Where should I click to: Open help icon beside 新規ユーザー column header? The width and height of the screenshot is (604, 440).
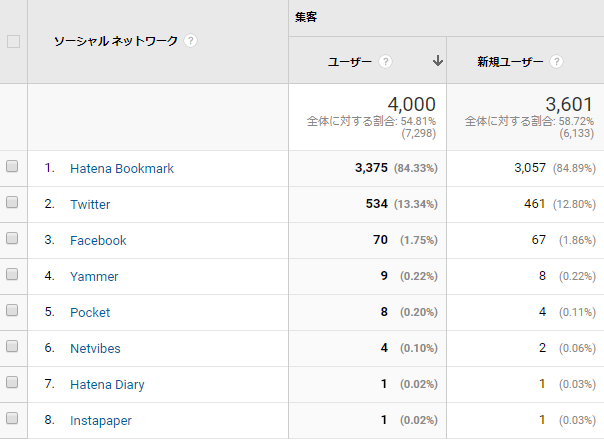pos(556,62)
